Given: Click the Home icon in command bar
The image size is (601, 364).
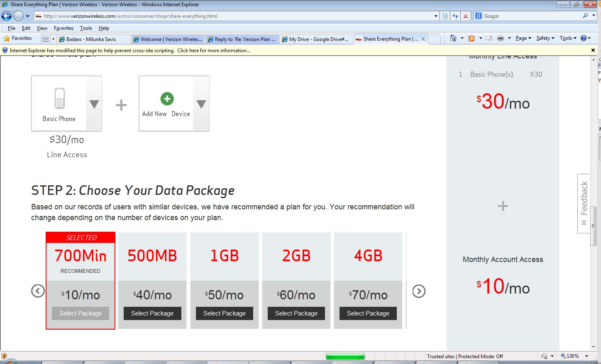Looking at the screenshot, I should point(453,38).
